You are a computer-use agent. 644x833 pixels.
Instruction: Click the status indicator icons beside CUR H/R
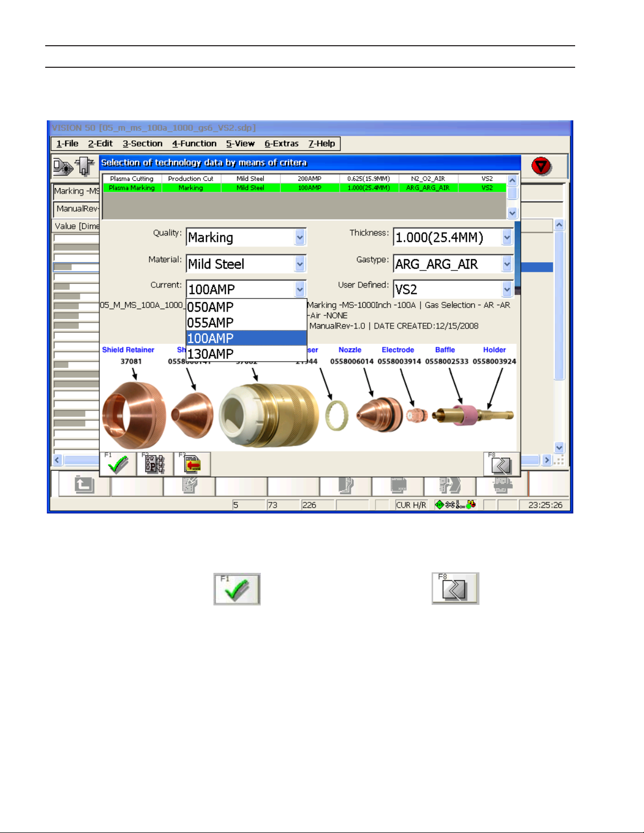[x=455, y=505]
